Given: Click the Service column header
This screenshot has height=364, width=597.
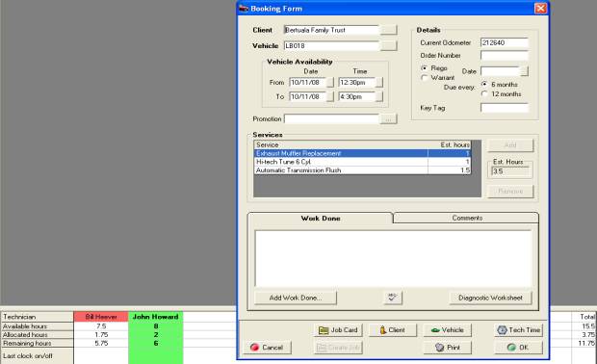Looking at the screenshot, I should click(341, 144).
